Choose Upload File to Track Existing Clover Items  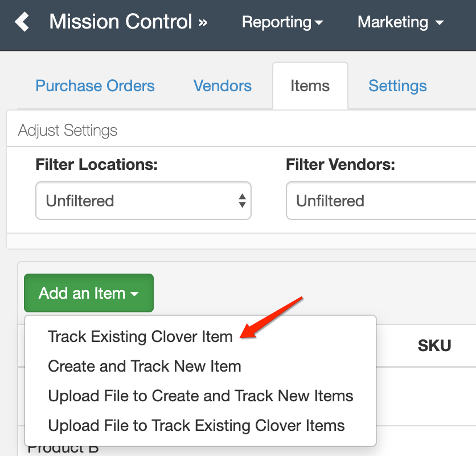point(196,425)
